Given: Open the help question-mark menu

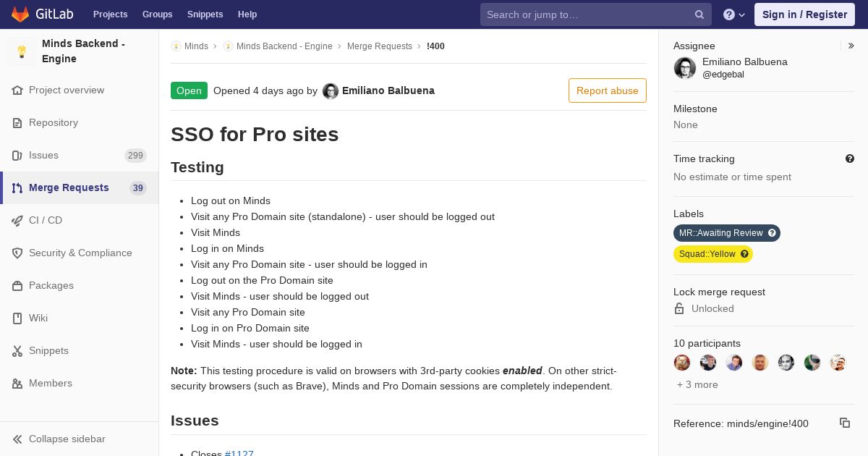Looking at the screenshot, I should pyautogui.click(x=734, y=14).
